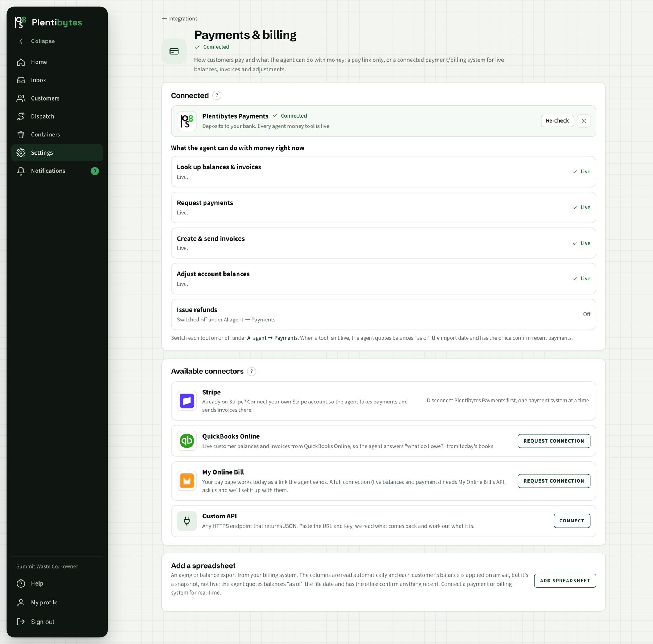The image size is (653, 644).
Task: Select Settings in the sidebar
Action: click(57, 153)
